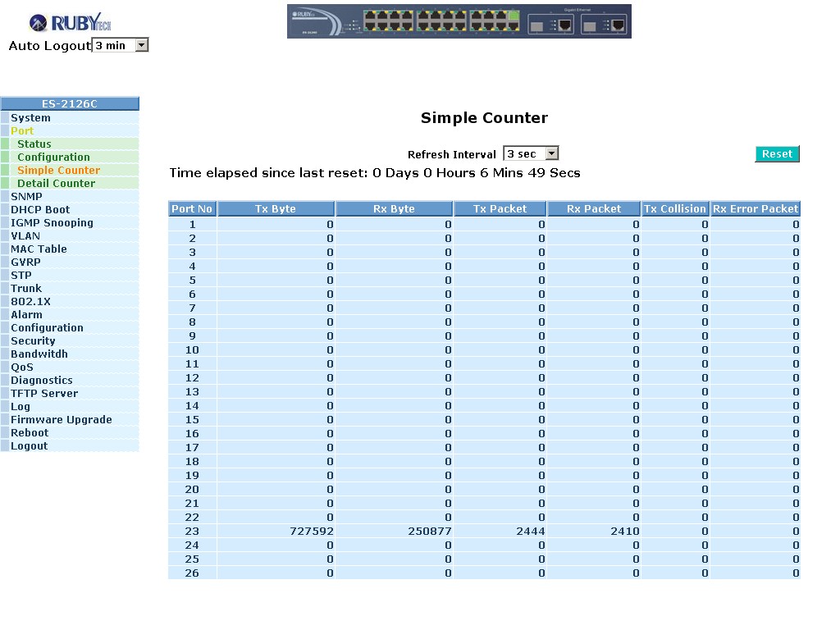Click port number 26 cell

192,573
